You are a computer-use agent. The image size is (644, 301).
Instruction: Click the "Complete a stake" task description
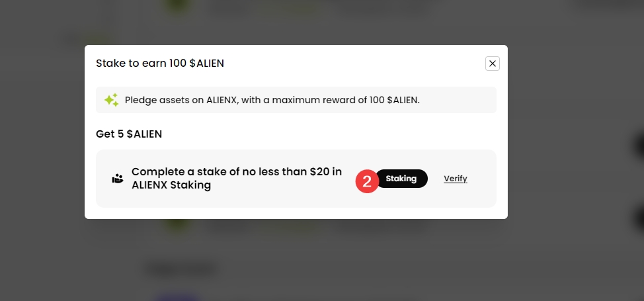click(237, 179)
